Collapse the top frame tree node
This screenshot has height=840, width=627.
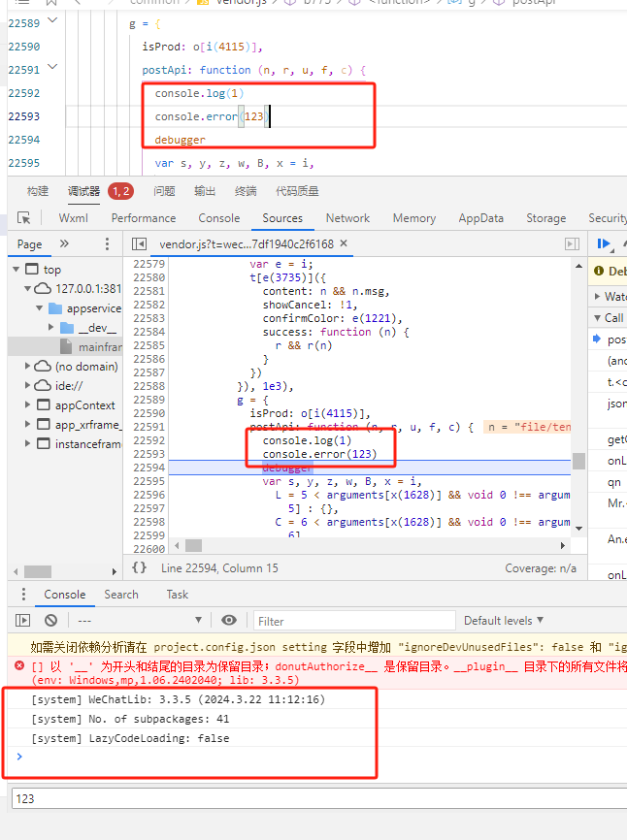pos(16,270)
